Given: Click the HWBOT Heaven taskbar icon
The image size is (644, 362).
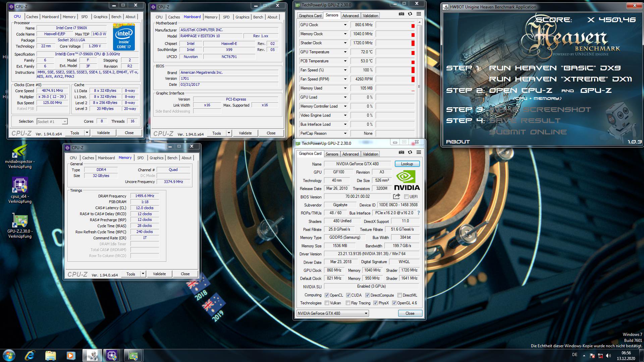Looking at the screenshot, I should [92, 355].
